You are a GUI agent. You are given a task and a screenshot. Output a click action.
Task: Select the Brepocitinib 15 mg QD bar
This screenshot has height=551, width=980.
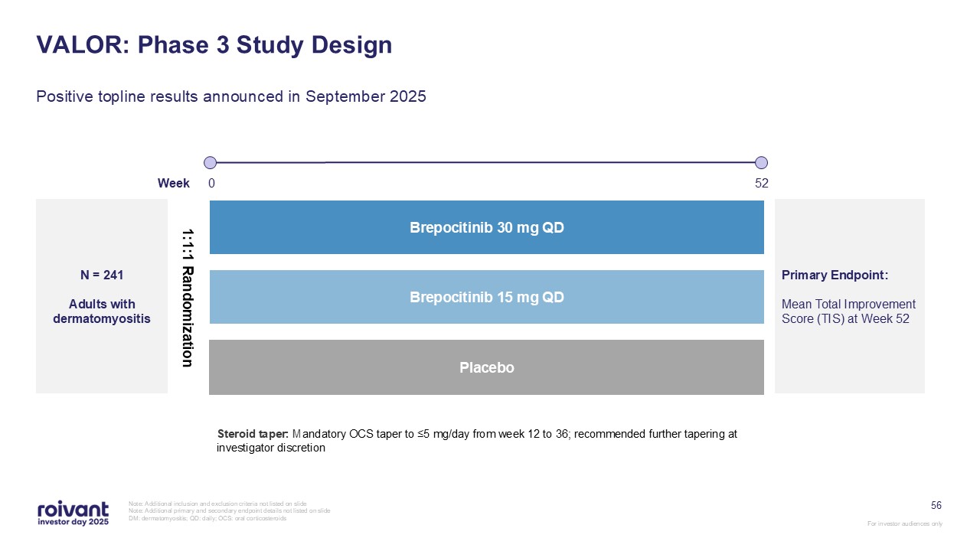486,297
